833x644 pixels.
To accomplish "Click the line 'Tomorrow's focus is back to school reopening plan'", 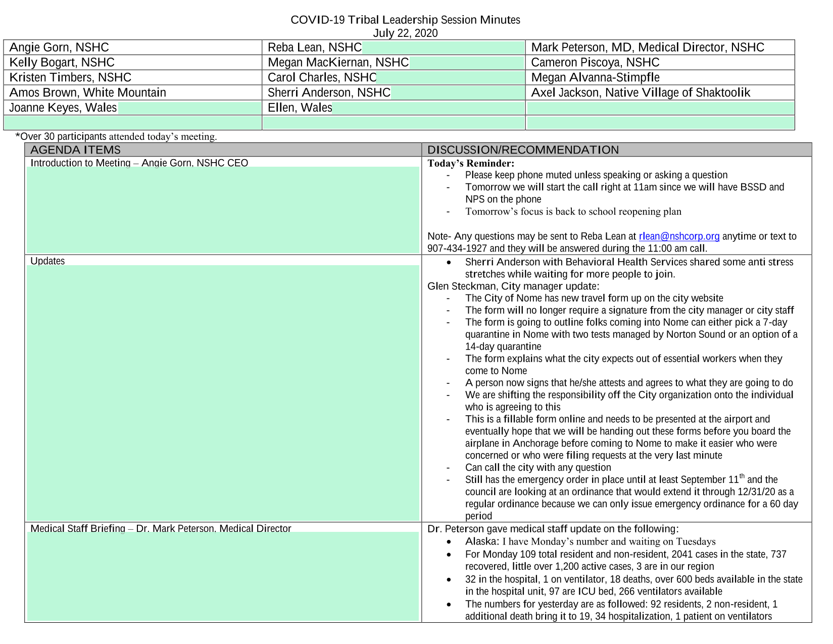I will point(573,212).
